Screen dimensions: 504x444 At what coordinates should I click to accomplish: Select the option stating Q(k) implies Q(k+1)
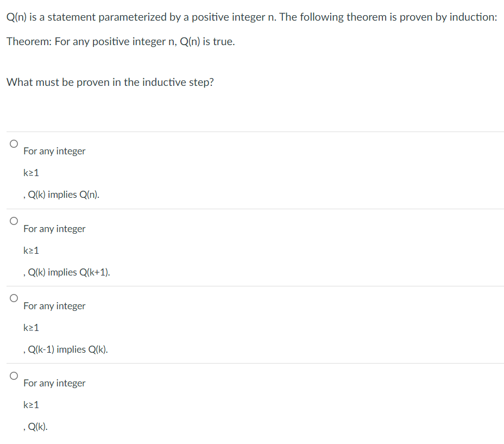(x=14, y=220)
